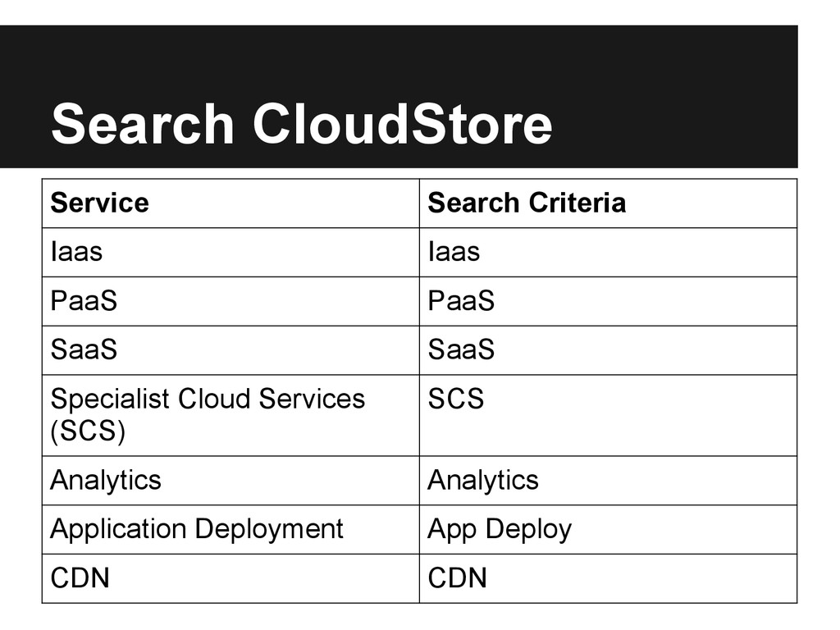Select the Service column header
Viewport: 840px width, 630px height.
pos(231,203)
